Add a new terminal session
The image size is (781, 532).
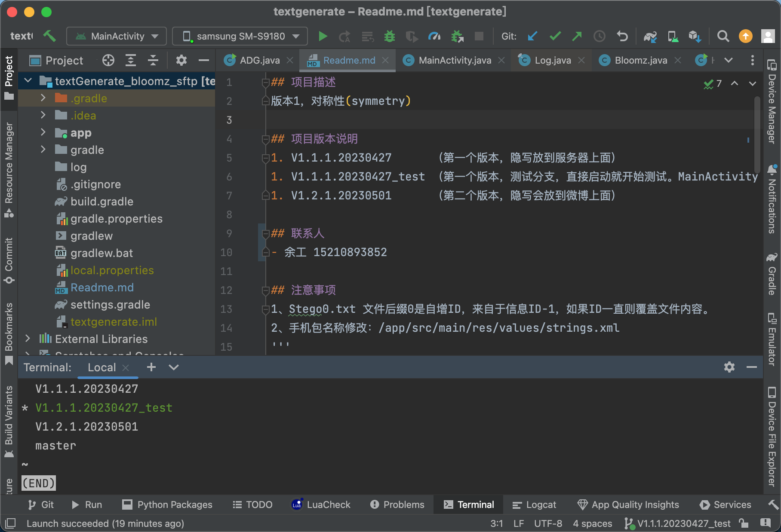click(151, 367)
